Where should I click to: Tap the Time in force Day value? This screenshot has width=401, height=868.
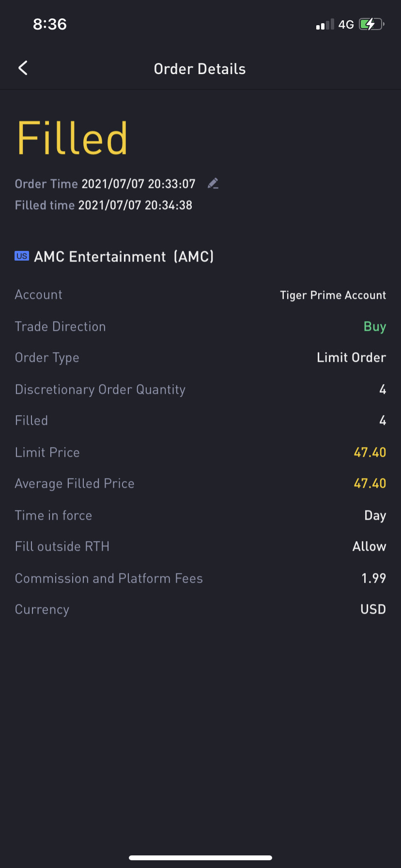375,515
